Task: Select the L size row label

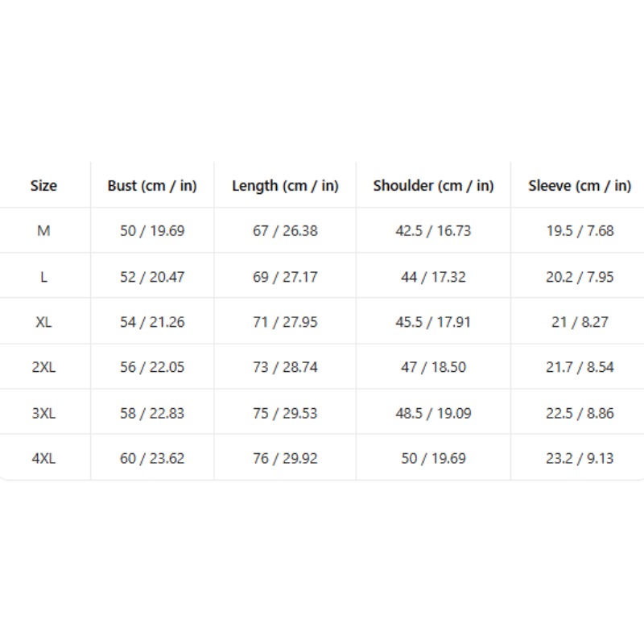Action: click(x=43, y=277)
